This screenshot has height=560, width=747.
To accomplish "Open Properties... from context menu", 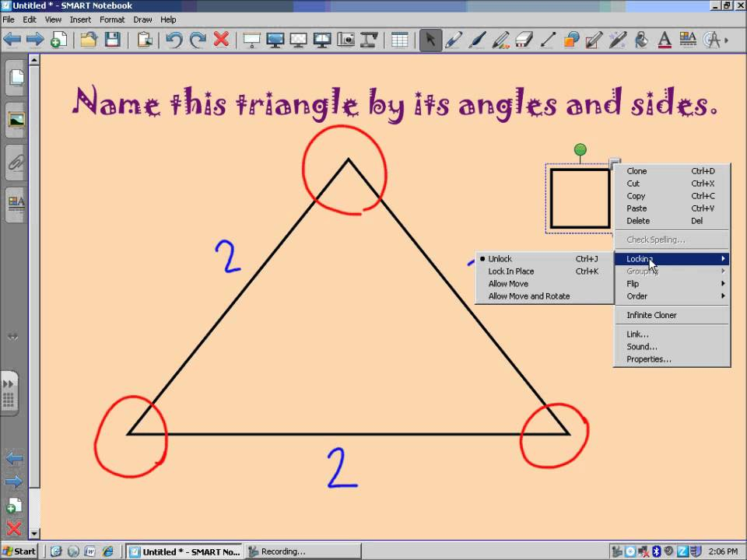I will click(x=672, y=359).
